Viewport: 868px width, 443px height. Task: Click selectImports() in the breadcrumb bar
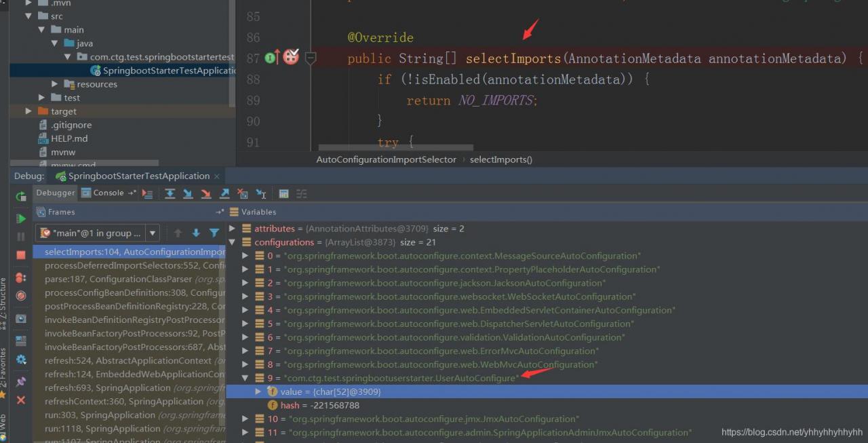point(500,159)
